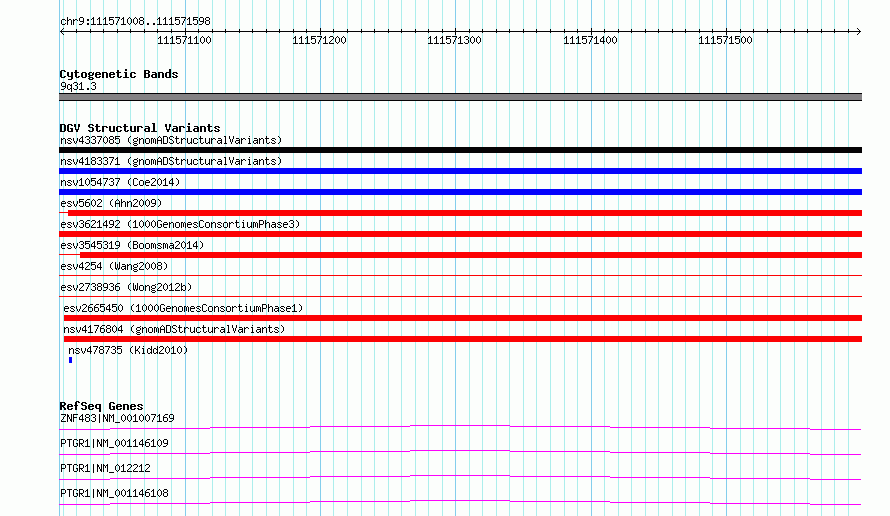This screenshot has height=516, width=890.
Task: Click the right arrow of the ruler
Action: (858, 32)
